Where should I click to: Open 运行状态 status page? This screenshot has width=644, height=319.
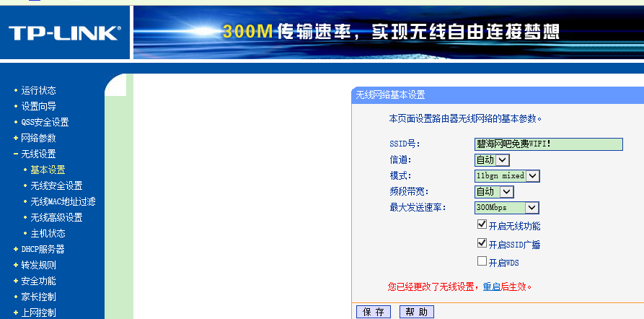pos(38,90)
